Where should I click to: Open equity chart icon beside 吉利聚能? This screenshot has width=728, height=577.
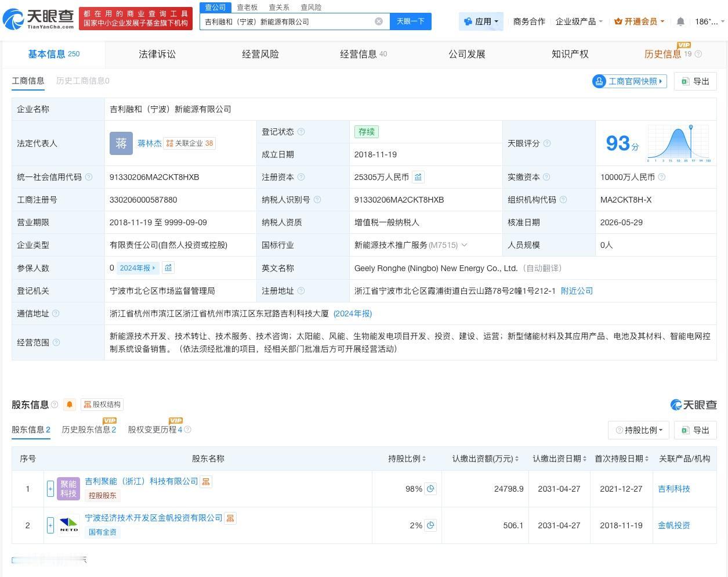pos(206,481)
